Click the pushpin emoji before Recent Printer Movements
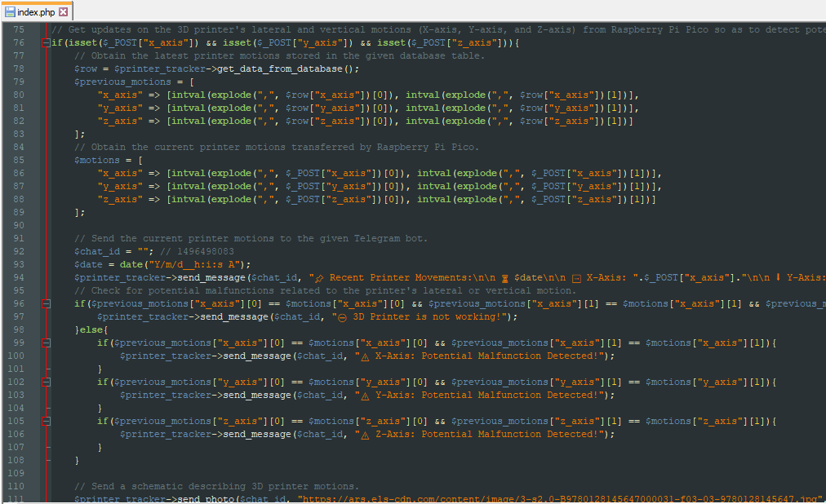 (x=320, y=277)
